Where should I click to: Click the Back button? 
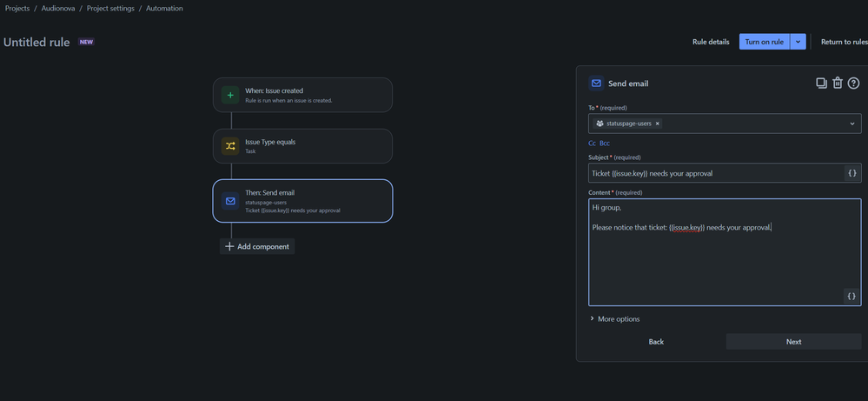click(x=656, y=342)
